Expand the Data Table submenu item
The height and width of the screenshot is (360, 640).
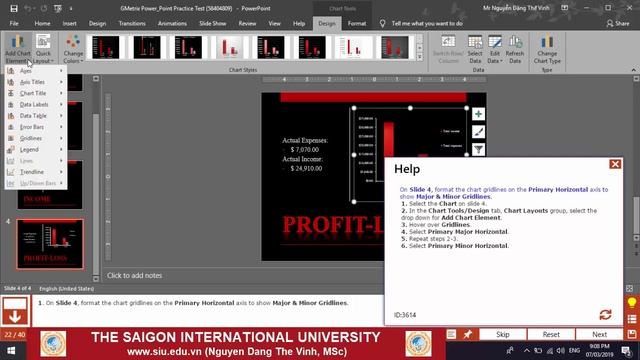36,116
